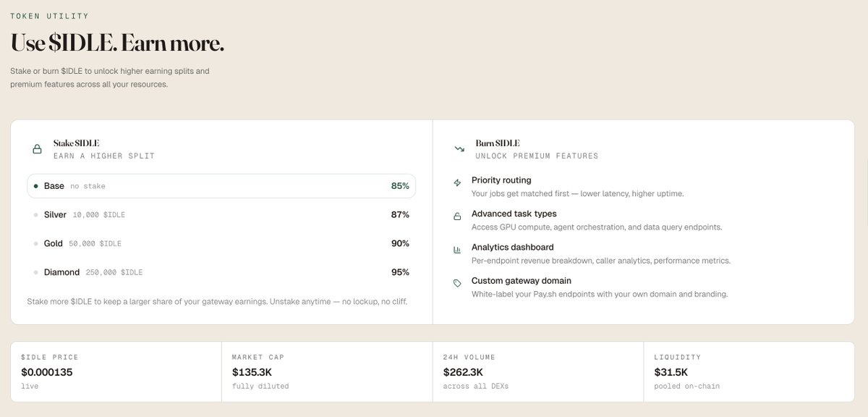
Task: Click the market cap value $135.3K
Action: (x=252, y=372)
